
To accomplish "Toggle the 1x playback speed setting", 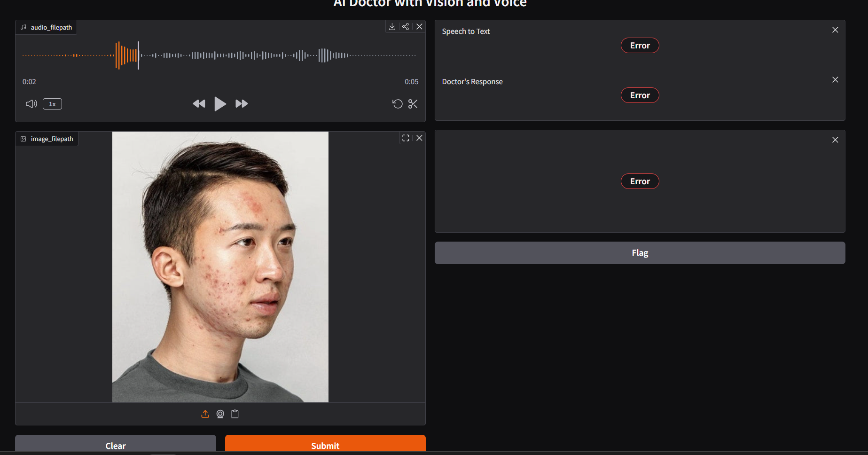I will tap(52, 103).
